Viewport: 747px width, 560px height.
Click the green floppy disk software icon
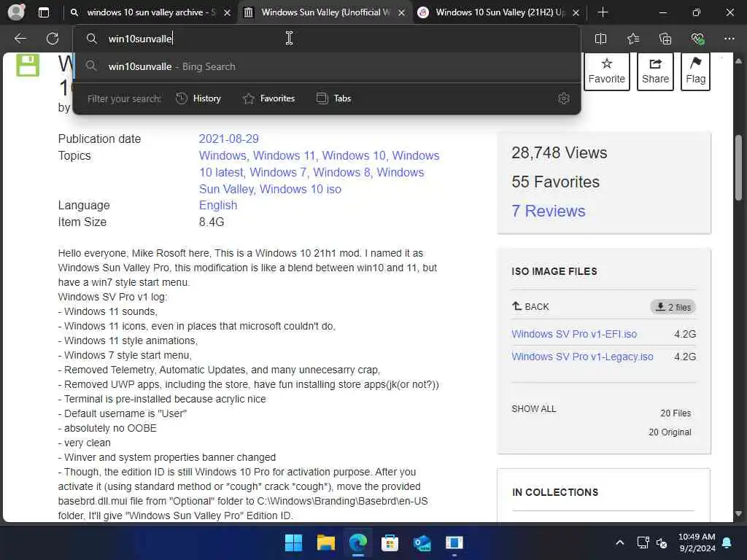28,65
